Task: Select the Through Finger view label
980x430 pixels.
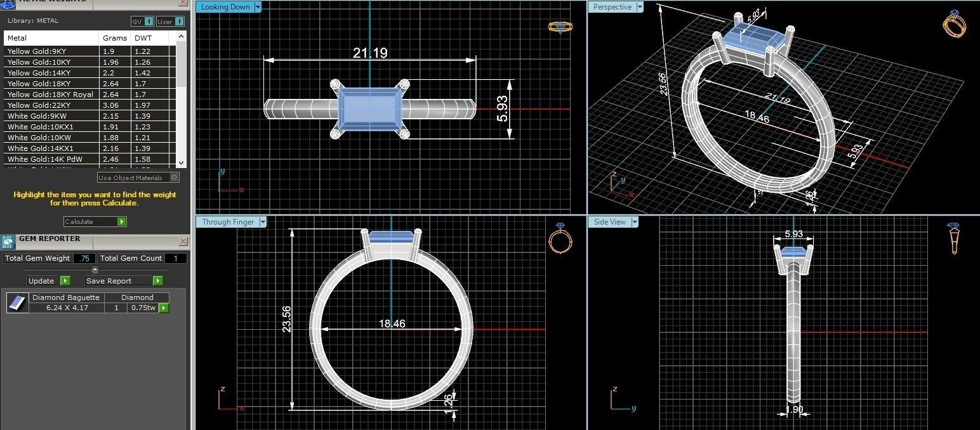Action: click(228, 222)
